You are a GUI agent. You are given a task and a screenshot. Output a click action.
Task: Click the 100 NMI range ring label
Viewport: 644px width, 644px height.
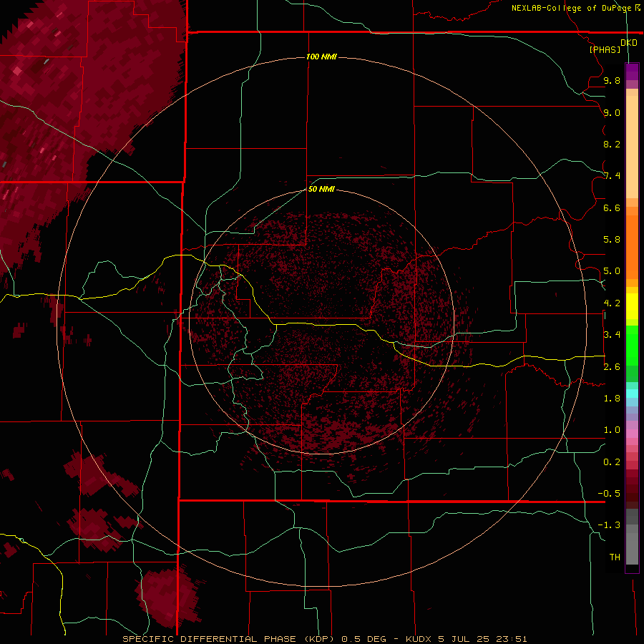click(321, 57)
